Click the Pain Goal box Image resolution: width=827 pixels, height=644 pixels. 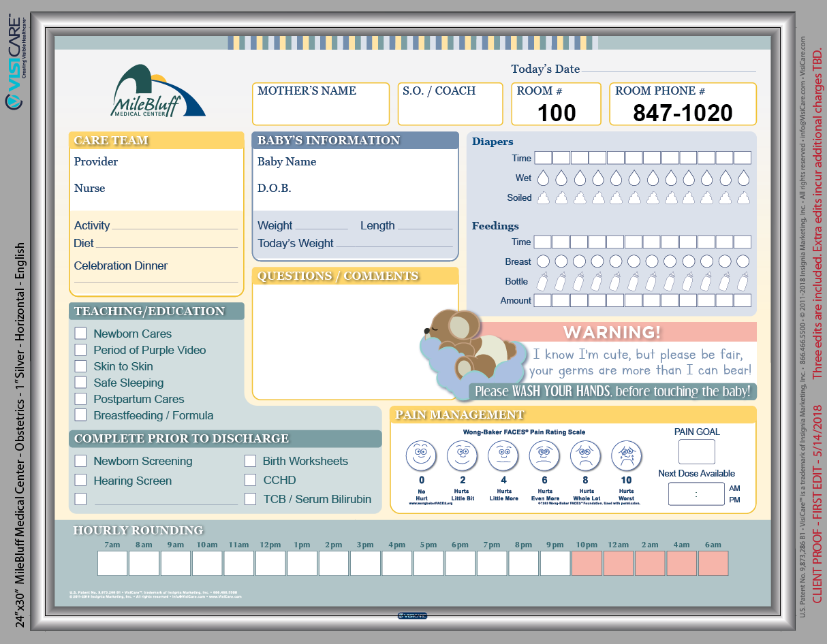pos(696,451)
